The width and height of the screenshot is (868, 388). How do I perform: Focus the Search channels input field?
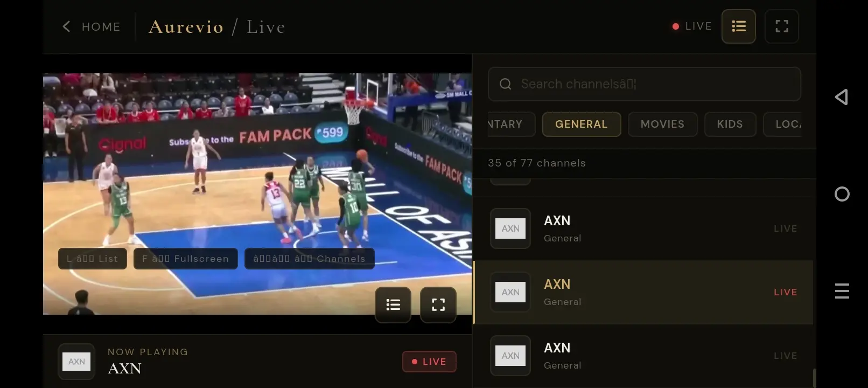point(645,84)
